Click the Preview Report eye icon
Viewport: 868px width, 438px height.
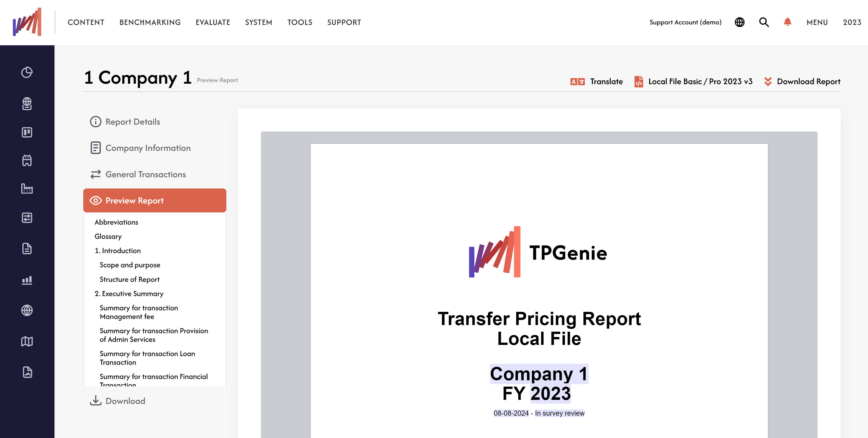95,200
